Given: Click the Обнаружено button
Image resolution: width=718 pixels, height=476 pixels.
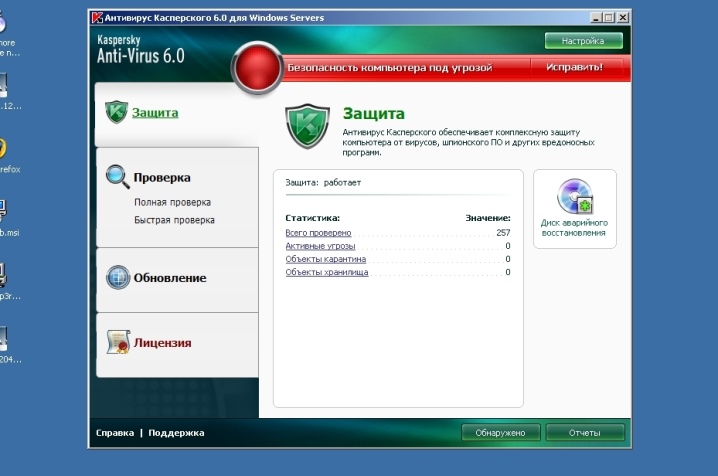Looking at the screenshot, I should (x=500, y=433).
